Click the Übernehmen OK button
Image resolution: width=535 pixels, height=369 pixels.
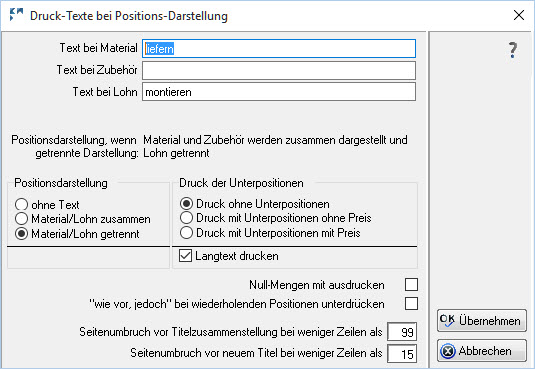481,321
